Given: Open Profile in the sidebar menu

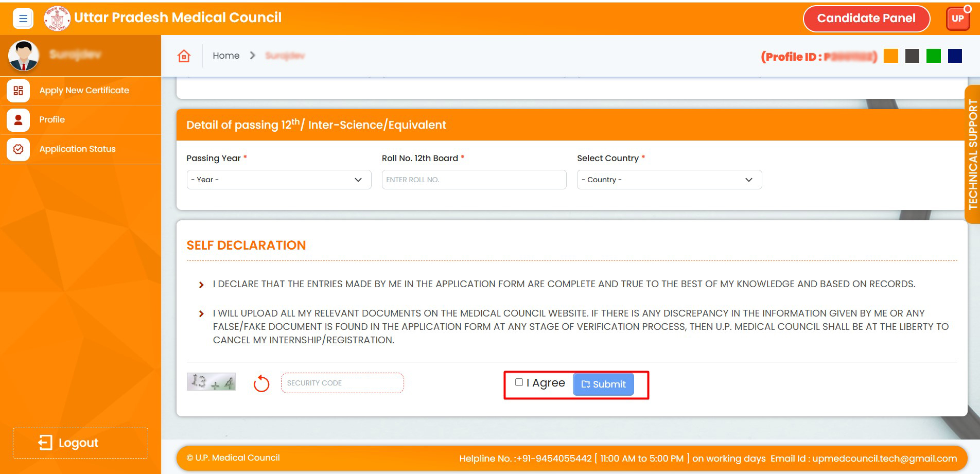Looking at the screenshot, I should 52,120.
